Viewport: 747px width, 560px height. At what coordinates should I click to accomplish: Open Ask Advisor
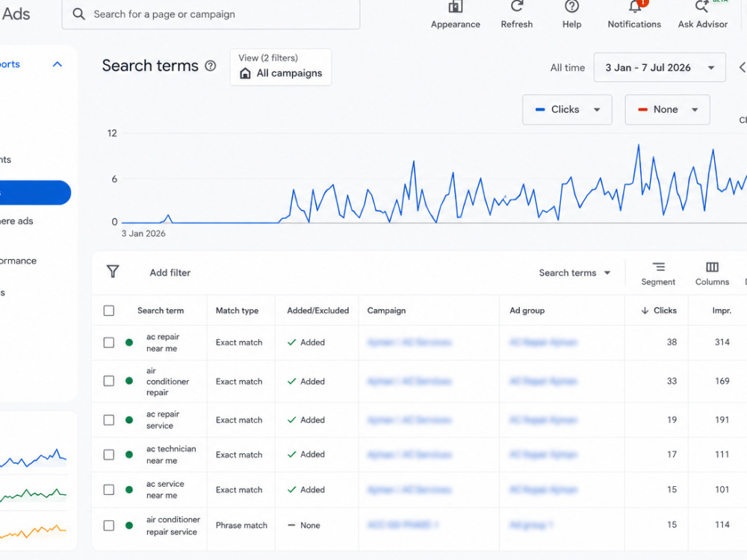point(703,15)
